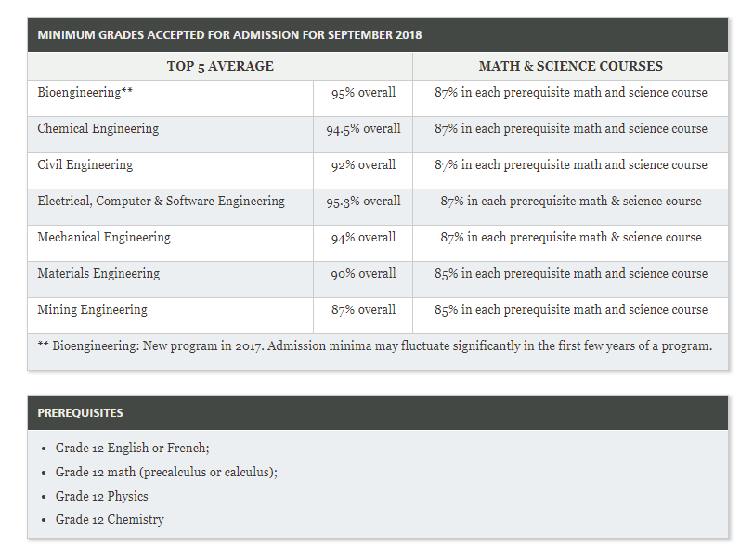Click the Bioengineering new program footnote text

[x=375, y=346]
